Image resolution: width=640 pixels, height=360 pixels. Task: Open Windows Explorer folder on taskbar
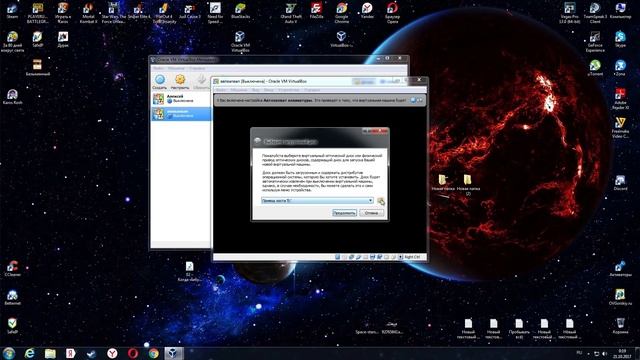coord(50,353)
